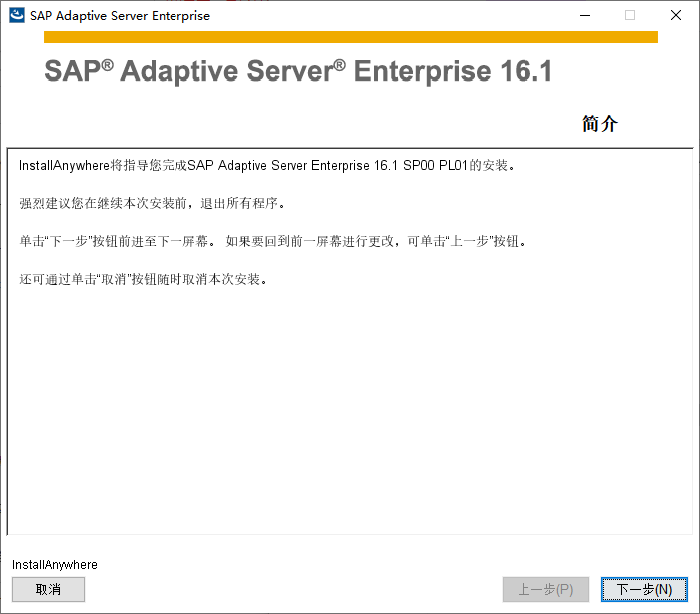This screenshot has width=700, height=614.
Task: Click the line starting 'InstallAnywhere将指导您完成'
Action: pos(267,166)
